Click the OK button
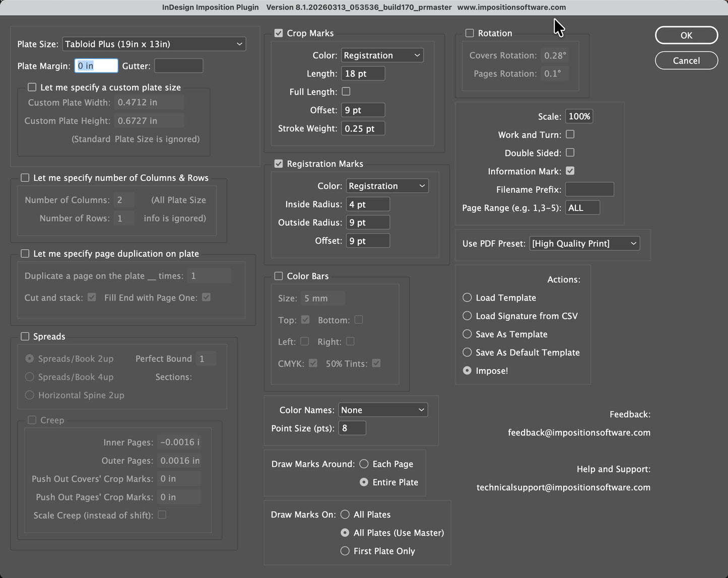This screenshot has height=578, width=728. tap(686, 35)
